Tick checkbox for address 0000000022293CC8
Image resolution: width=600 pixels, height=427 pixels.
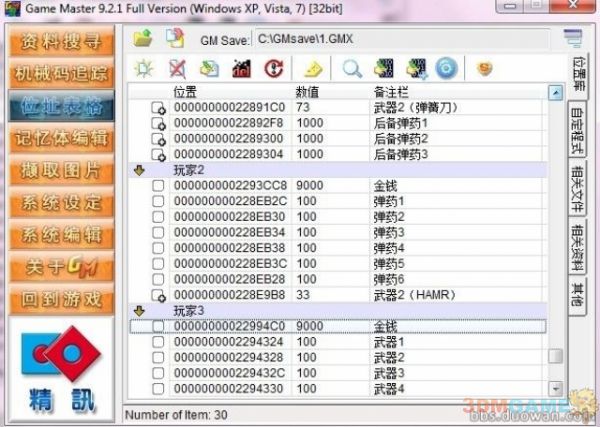(158, 186)
